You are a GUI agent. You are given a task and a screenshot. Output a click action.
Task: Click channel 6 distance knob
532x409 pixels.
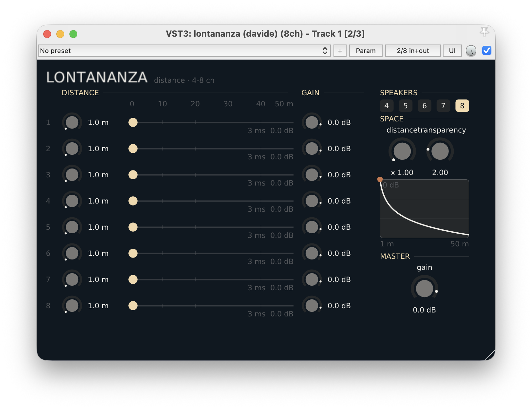coord(72,253)
